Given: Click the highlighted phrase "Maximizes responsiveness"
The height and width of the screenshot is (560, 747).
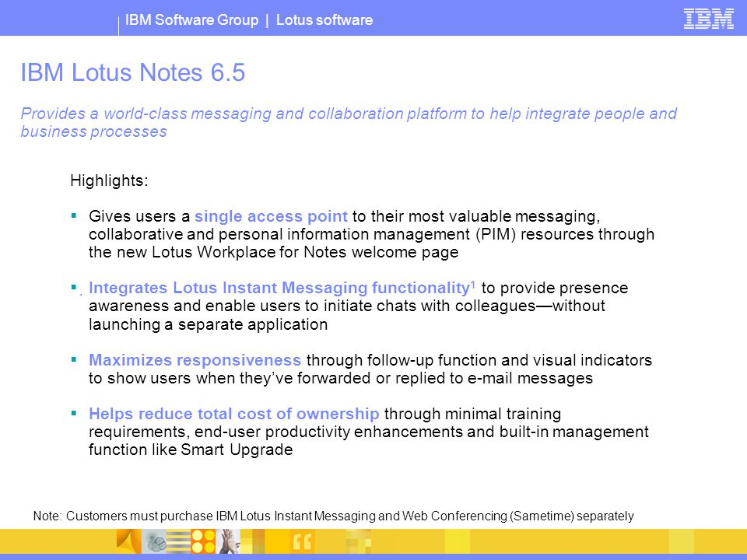Looking at the screenshot, I should tap(195, 360).
